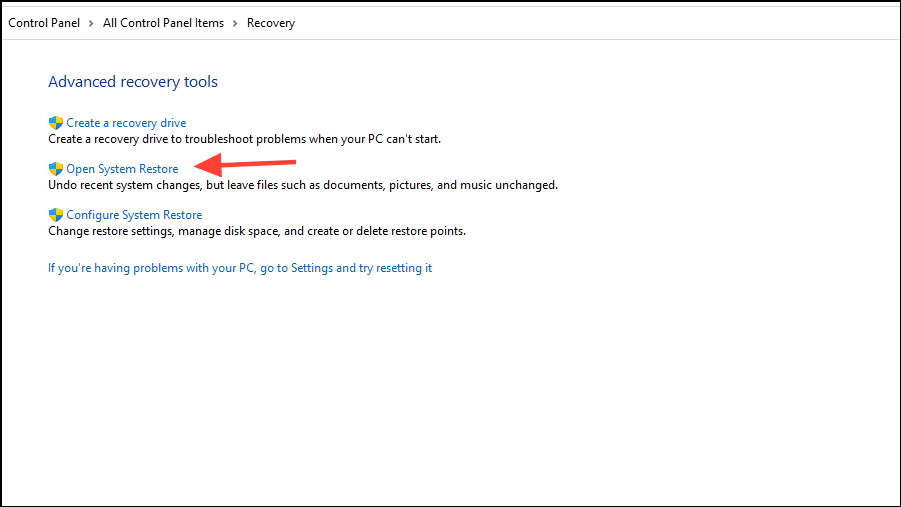Click the shield icon beside Configure System Restore
The width and height of the screenshot is (901, 507).
56,214
